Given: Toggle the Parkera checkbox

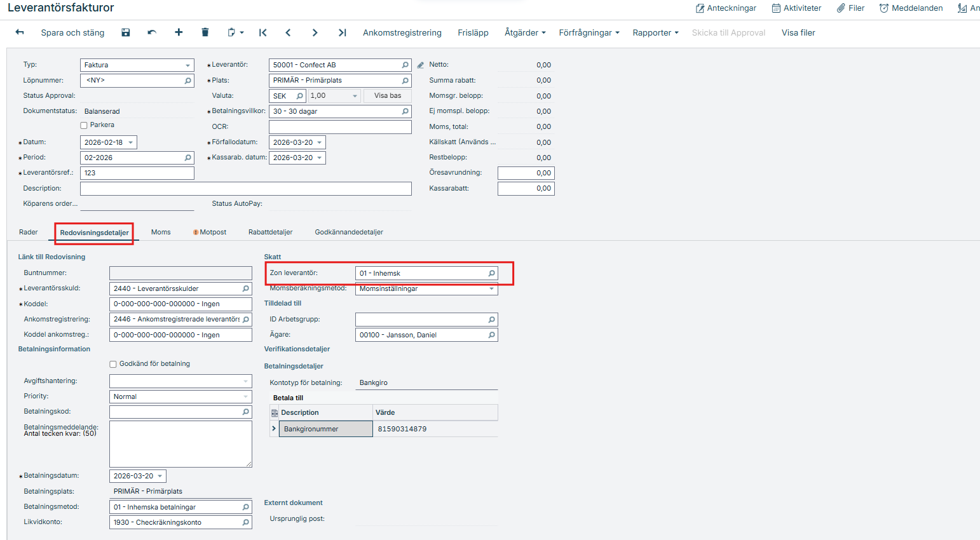Looking at the screenshot, I should pos(84,126).
